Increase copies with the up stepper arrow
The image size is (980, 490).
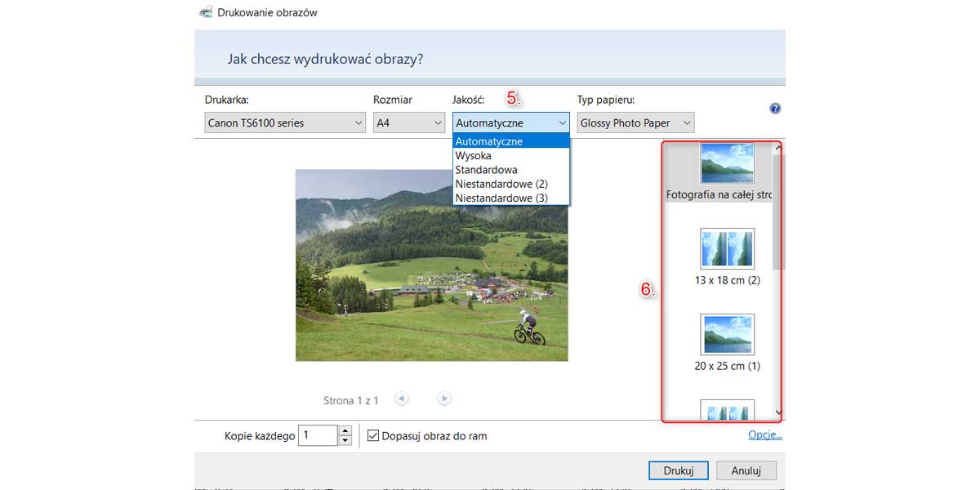point(345,430)
